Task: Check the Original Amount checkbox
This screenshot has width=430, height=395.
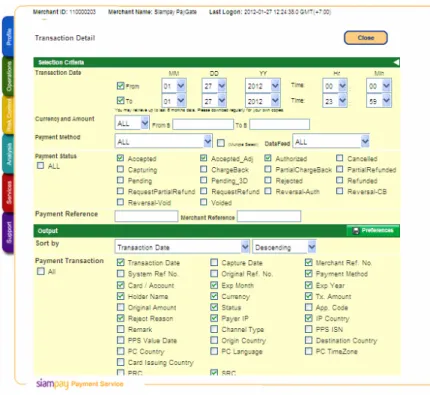Action: click(120, 307)
